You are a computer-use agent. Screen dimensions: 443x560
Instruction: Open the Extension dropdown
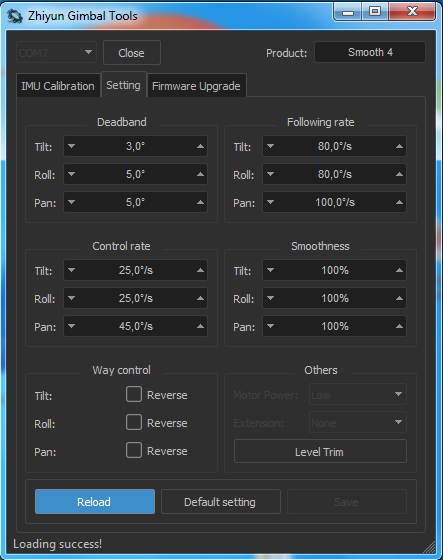[358, 422]
